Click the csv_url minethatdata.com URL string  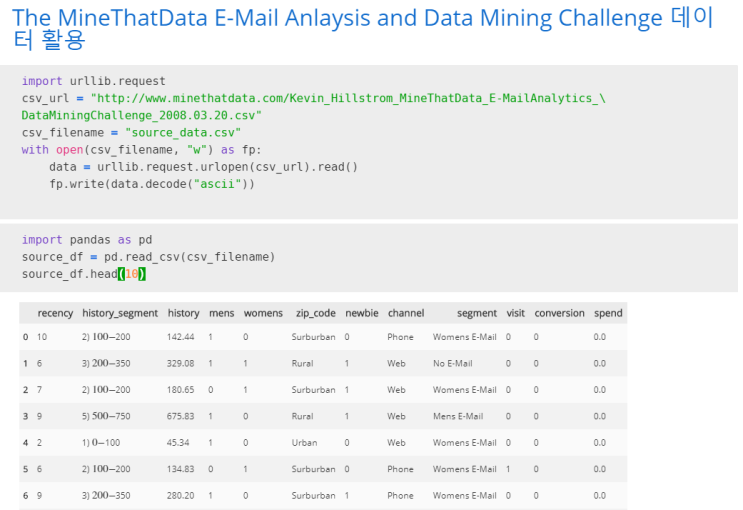(348, 98)
